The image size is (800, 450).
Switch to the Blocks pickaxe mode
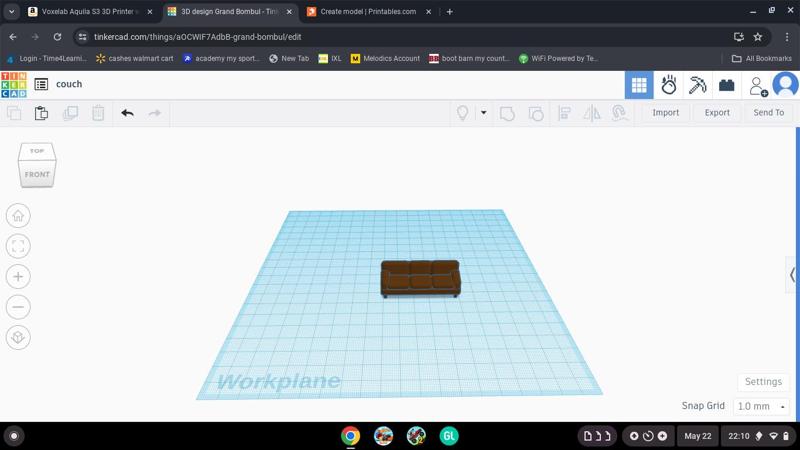point(697,85)
